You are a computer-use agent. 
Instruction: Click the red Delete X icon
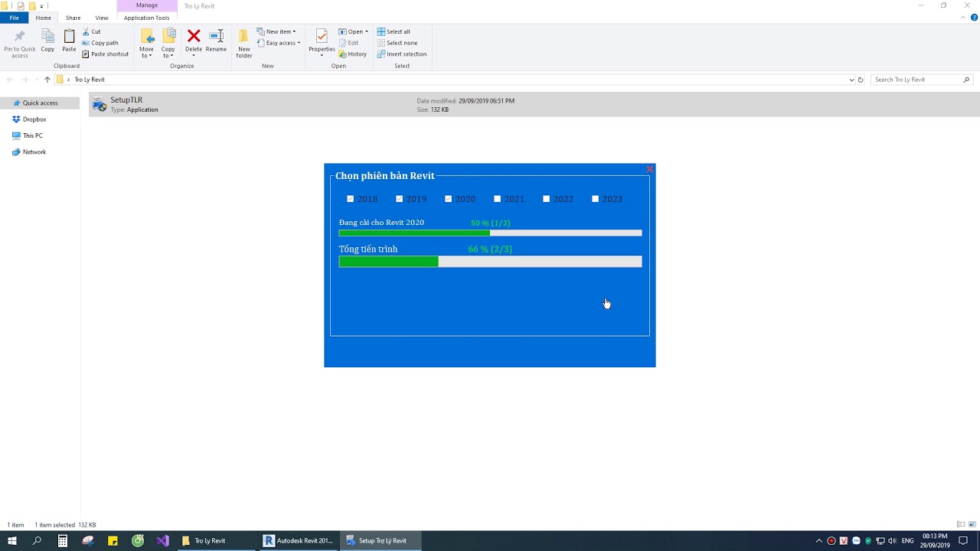click(194, 36)
